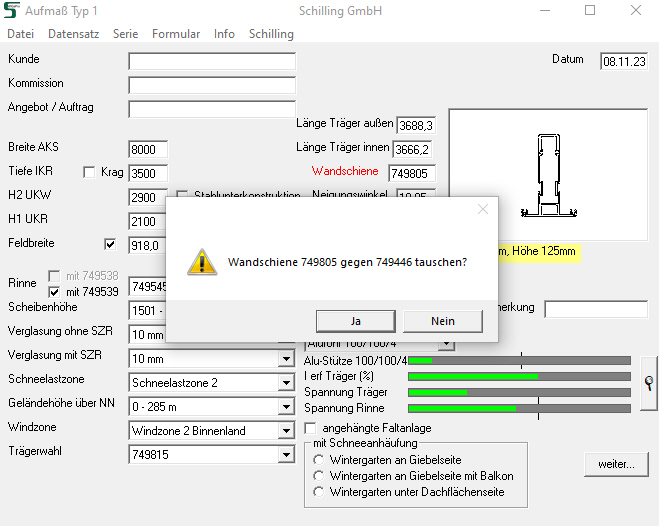Click the magnifier pin icon button

[649, 383]
